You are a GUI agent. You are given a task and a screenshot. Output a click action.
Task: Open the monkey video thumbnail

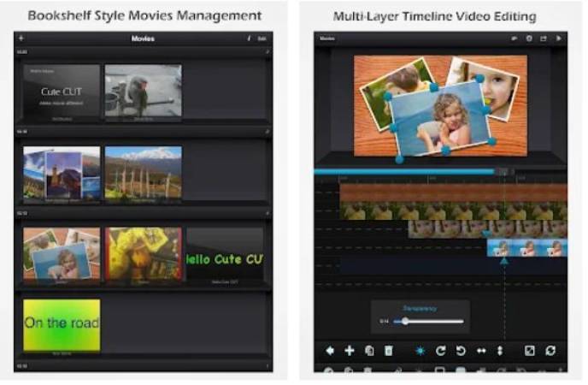click(143, 92)
